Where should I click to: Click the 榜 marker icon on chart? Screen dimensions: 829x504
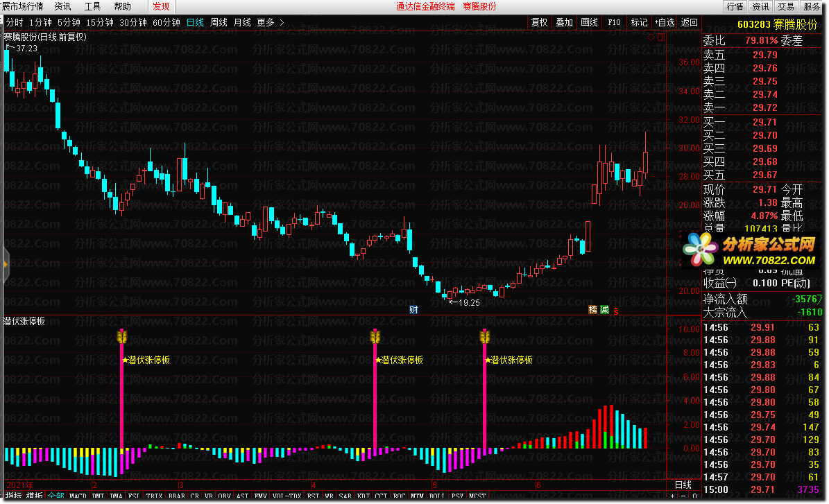(x=592, y=310)
